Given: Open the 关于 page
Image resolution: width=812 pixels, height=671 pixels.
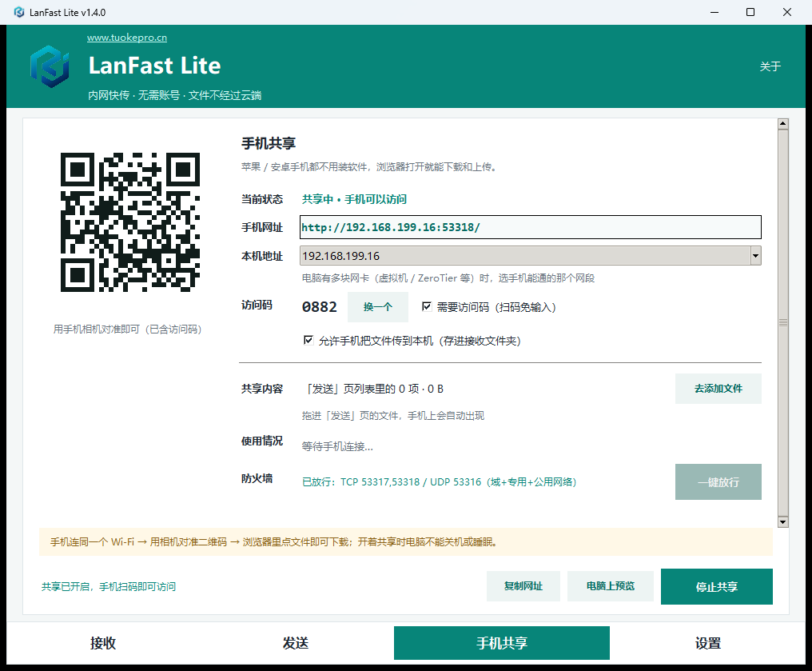Looking at the screenshot, I should pyautogui.click(x=770, y=66).
